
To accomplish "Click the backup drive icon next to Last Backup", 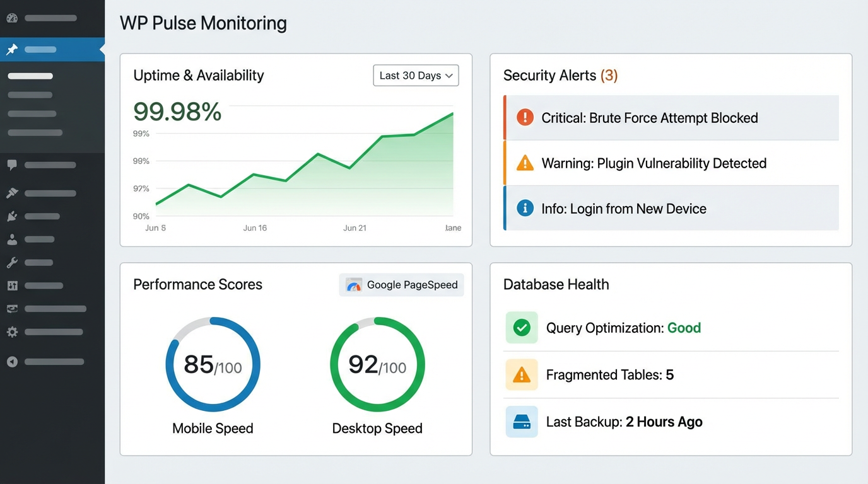I will tap(521, 422).
